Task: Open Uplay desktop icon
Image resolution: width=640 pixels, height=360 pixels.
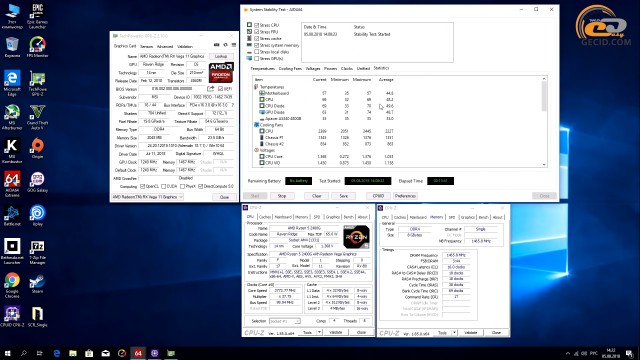Action: point(37,216)
